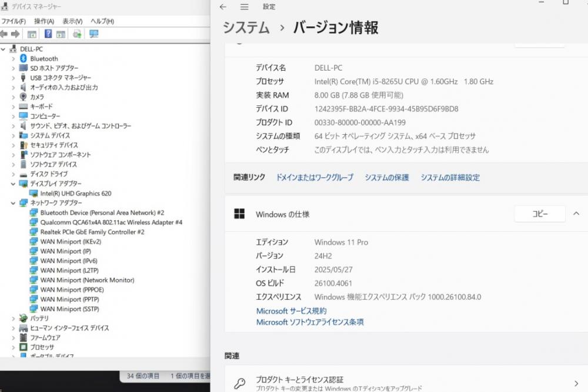Click the product ID 00330-80000-00000-AA199
588x392 pixels.
(x=360, y=122)
